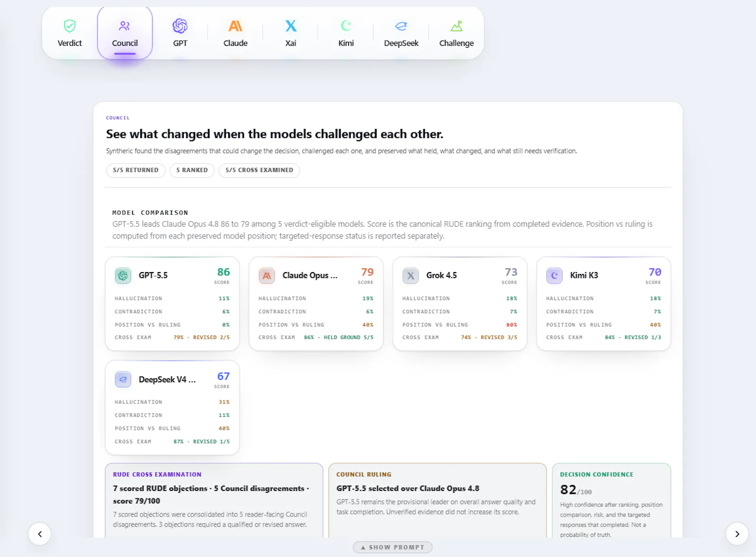Click the 82/100 decision confidence score

coord(576,490)
